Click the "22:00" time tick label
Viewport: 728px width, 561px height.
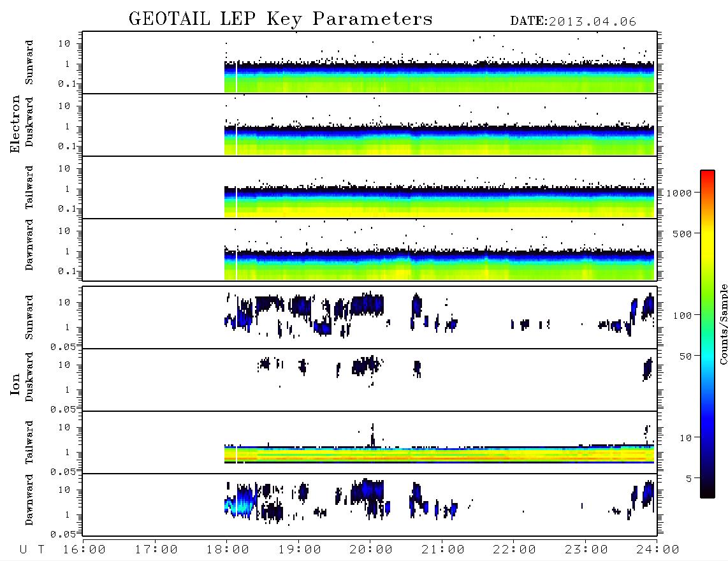point(514,550)
